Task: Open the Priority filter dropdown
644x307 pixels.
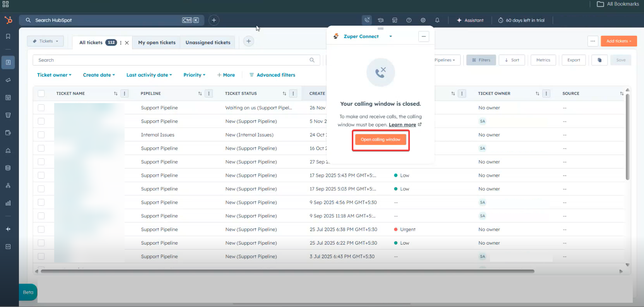Action: (194, 75)
